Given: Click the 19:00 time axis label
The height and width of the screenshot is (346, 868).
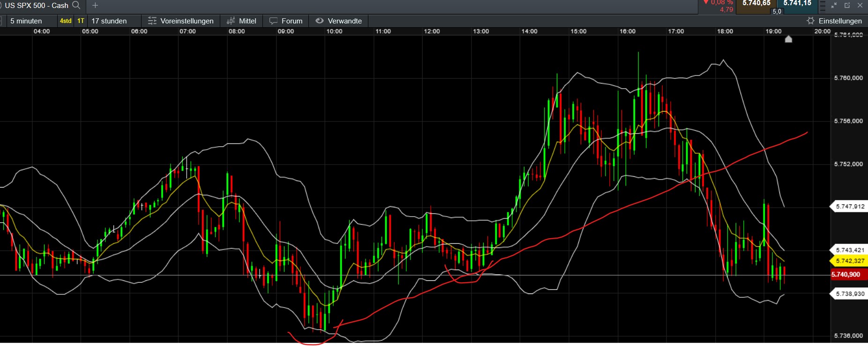Looking at the screenshot, I should coord(773,31).
